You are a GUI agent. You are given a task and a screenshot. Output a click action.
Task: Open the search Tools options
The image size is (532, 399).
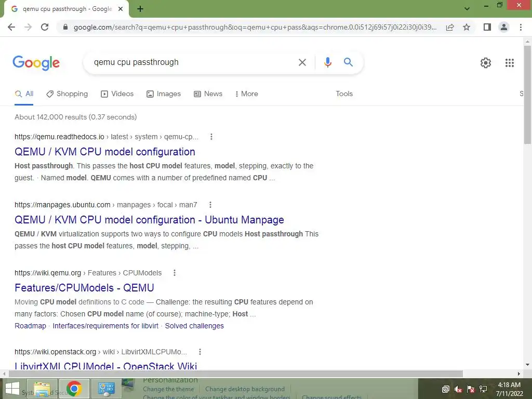click(344, 94)
